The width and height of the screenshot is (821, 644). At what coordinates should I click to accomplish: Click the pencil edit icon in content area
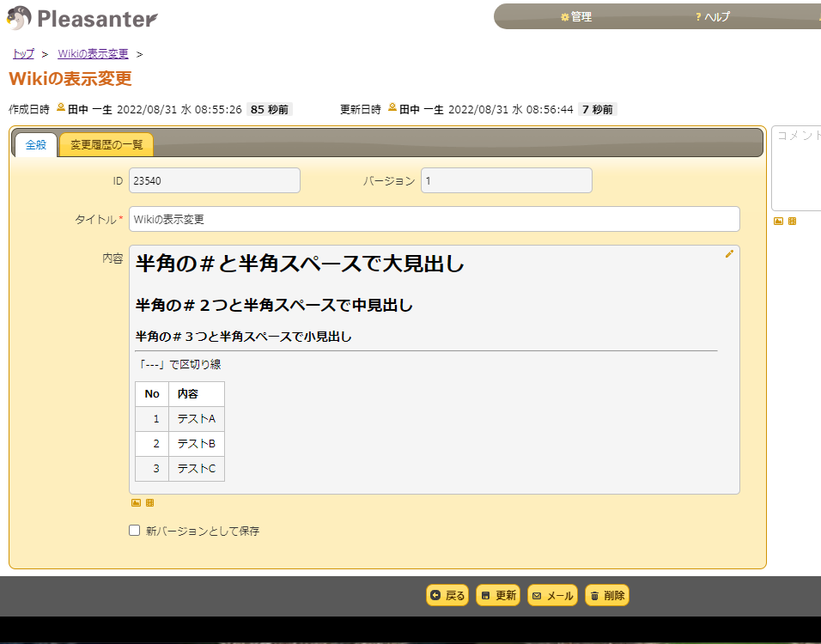coord(729,254)
